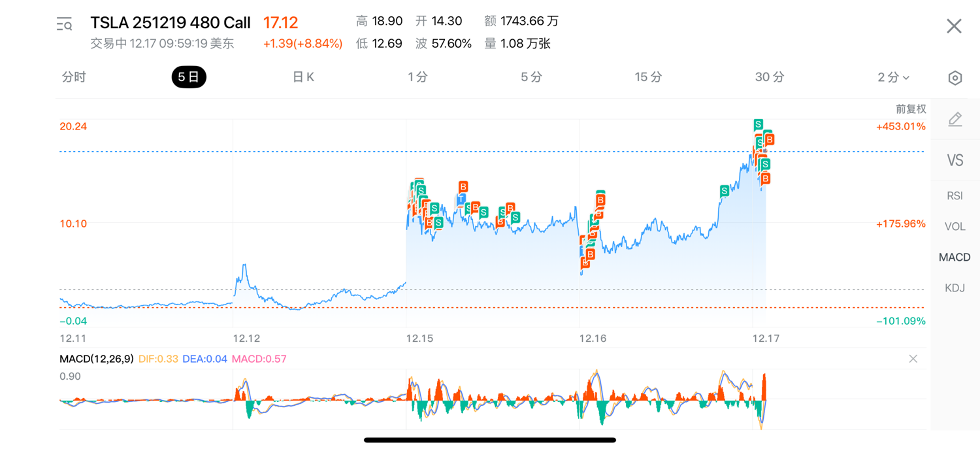Image resolution: width=980 pixels, height=451 pixels.
Task: Click the 量 1.08万张 volume value
Action: click(x=517, y=44)
